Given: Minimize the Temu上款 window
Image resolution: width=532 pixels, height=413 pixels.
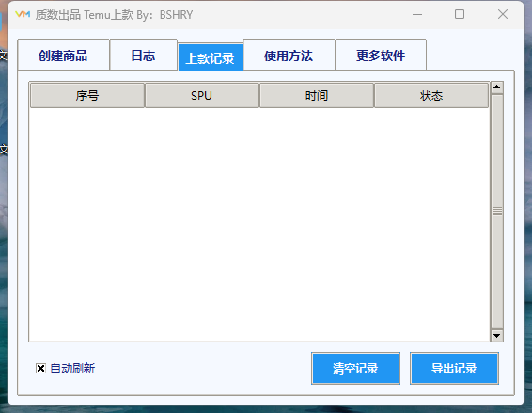Looking at the screenshot, I should (x=417, y=15).
